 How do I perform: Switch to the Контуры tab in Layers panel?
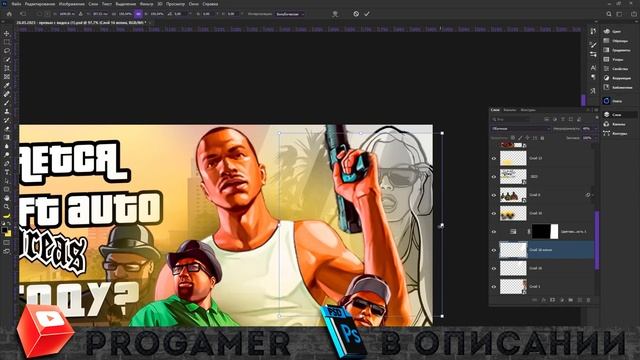[528, 110]
